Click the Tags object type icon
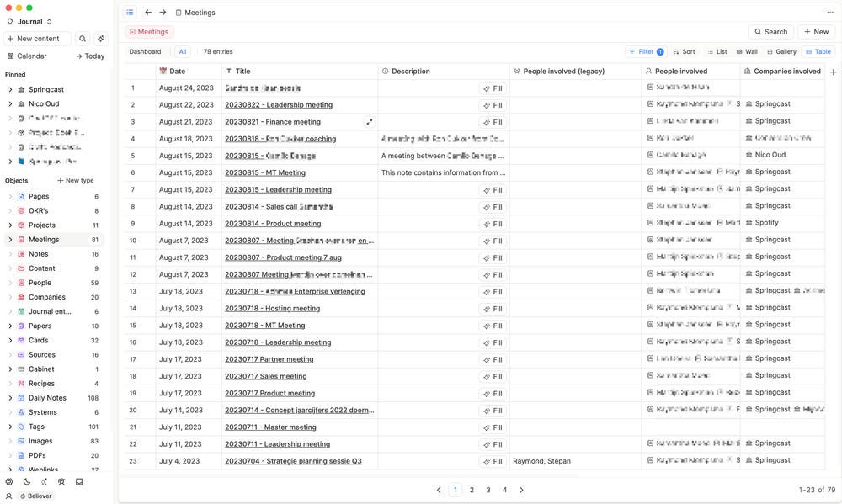Screen dimensions: 842x504 [x=22, y=427]
